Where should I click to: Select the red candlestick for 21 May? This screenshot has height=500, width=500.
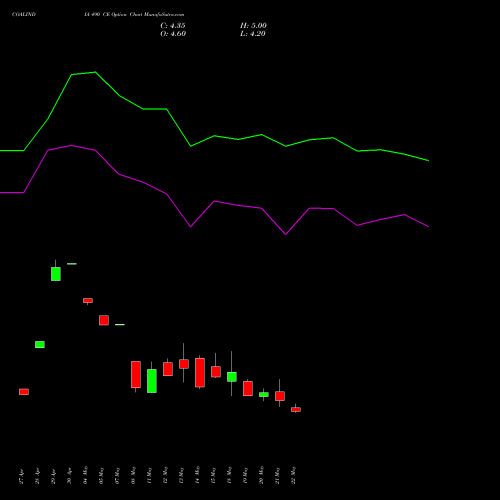280,396
